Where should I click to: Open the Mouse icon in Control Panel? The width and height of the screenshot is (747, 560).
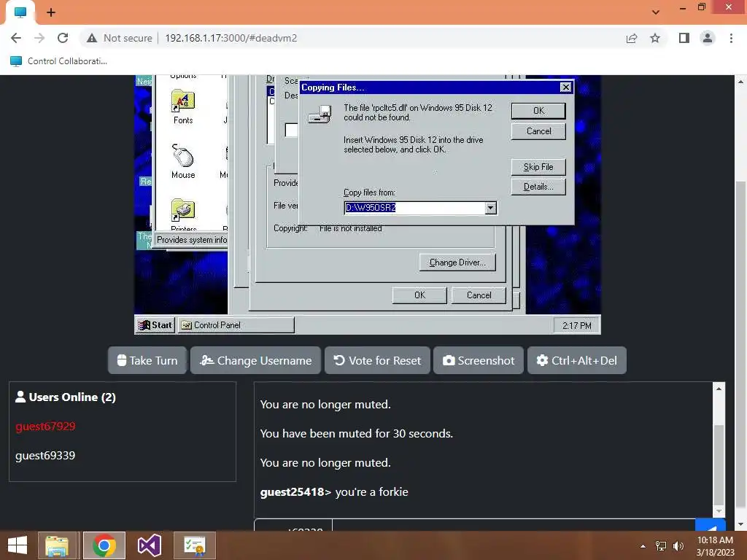[183, 161]
